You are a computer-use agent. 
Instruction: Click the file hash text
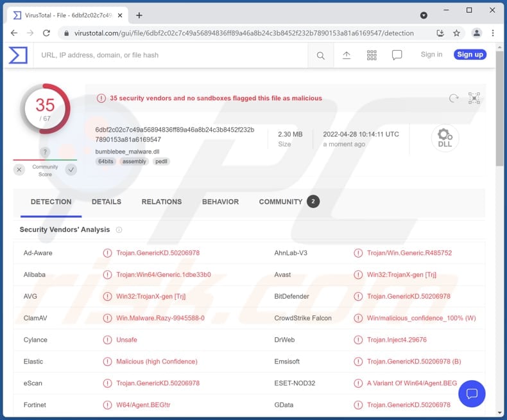tap(175, 135)
